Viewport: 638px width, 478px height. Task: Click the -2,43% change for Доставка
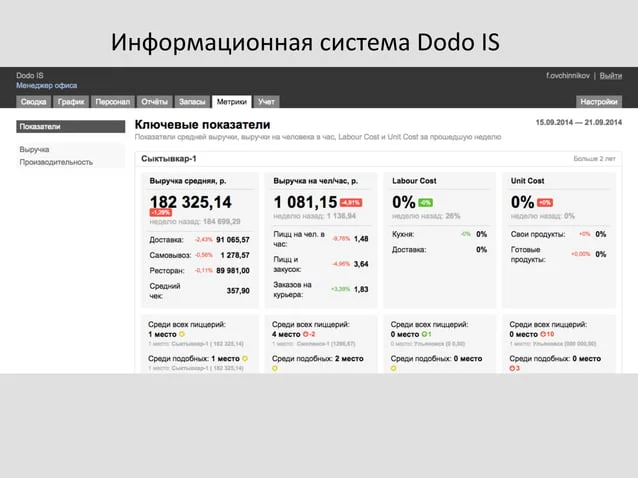pos(203,240)
